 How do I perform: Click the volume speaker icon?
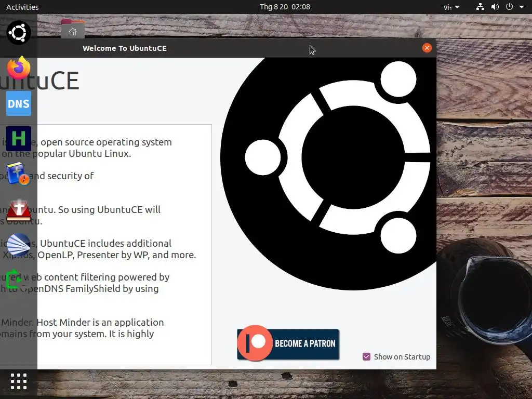(495, 7)
